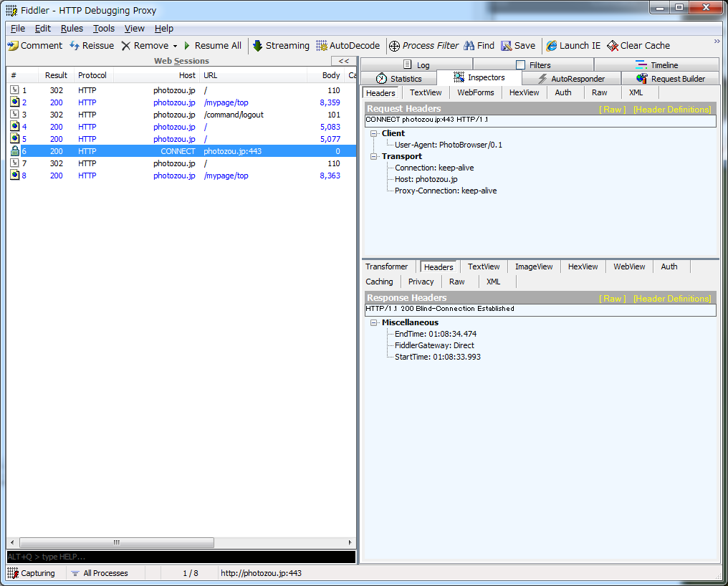Collapse the Transport header group
Viewport: 728px width, 586px height.
point(374,156)
